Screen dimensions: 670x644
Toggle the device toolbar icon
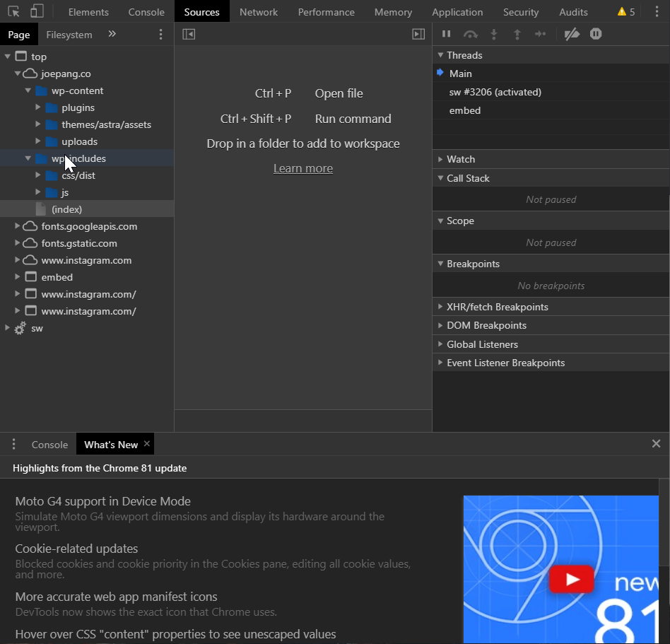tap(37, 11)
